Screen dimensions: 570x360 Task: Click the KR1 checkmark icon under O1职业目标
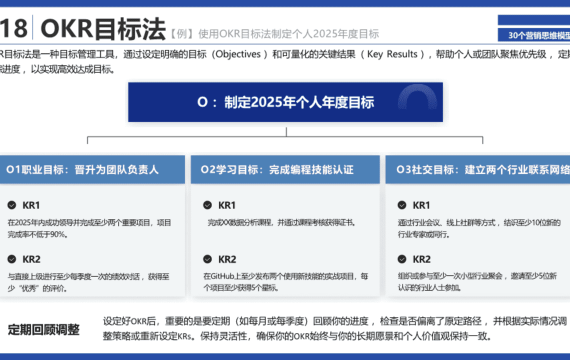coord(12,205)
